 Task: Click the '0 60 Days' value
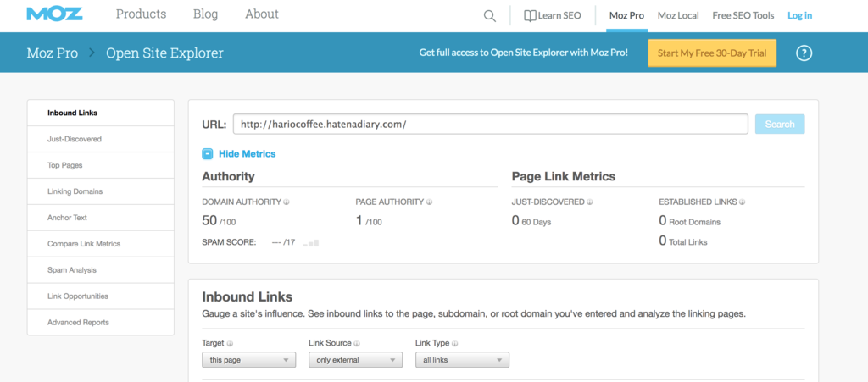click(x=531, y=221)
